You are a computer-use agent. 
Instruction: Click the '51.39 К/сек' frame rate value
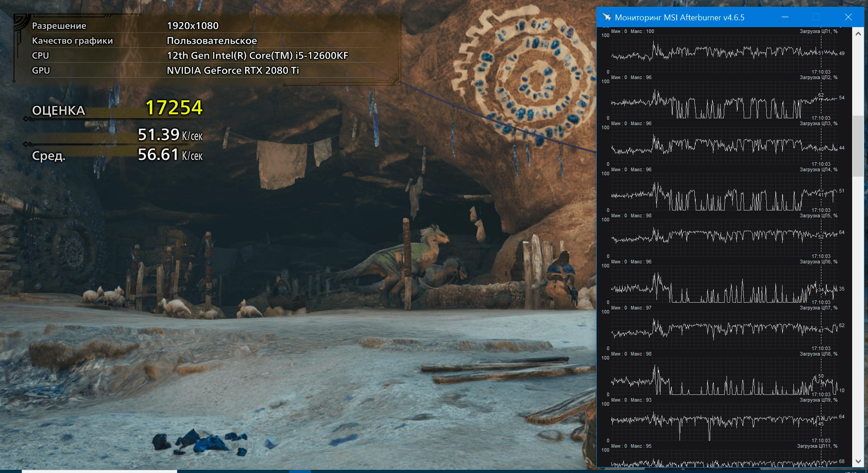[x=170, y=135]
